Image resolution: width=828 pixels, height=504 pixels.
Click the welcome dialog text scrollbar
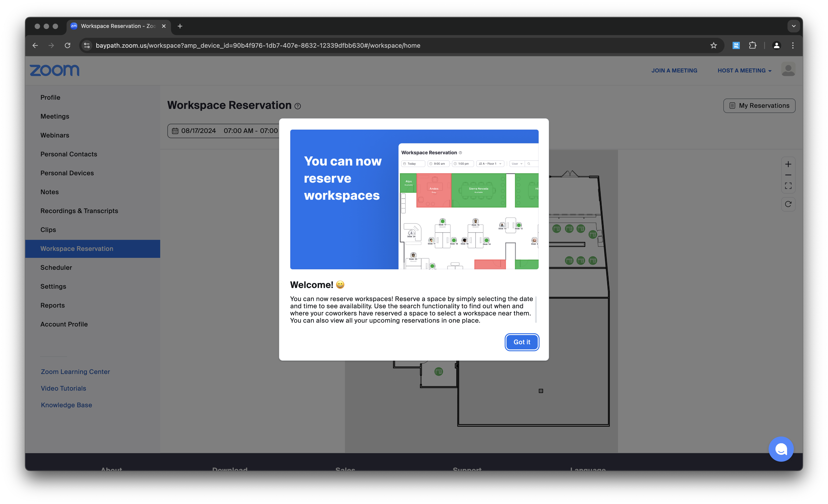pyautogui.click(x=536, y=309)
